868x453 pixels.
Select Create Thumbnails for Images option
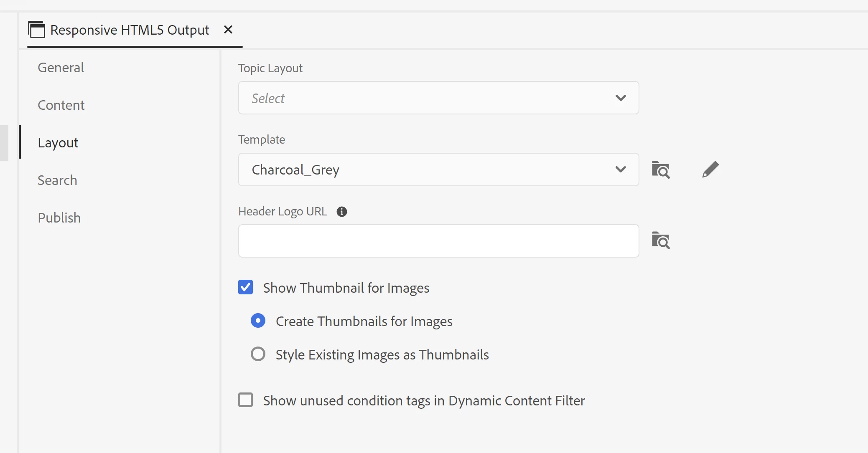pos(258,321)
